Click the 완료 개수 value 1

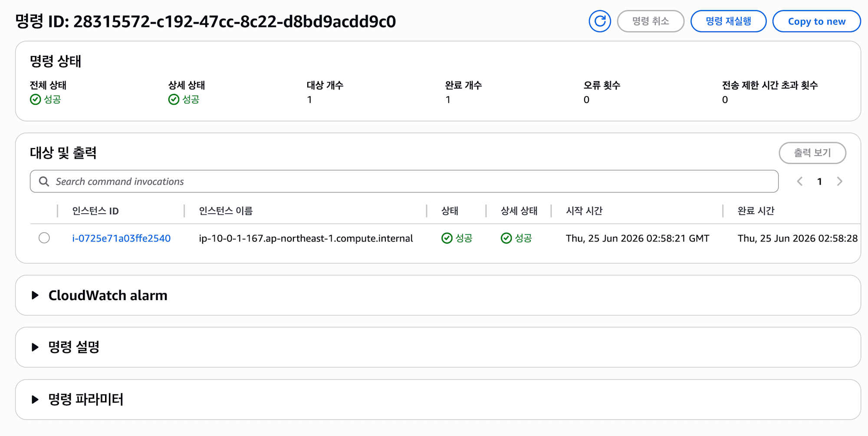click(x=448, y=100)
